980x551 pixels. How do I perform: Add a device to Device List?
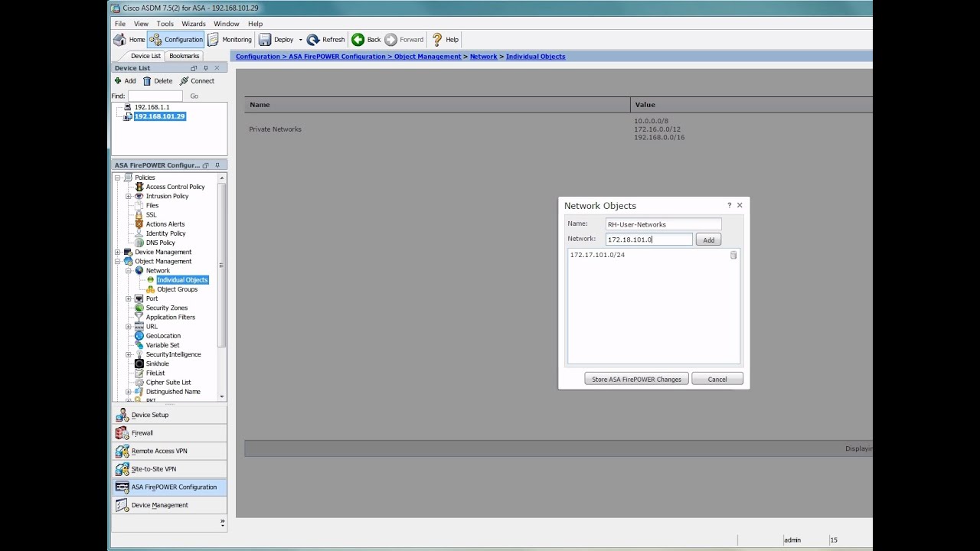(125, 81)
